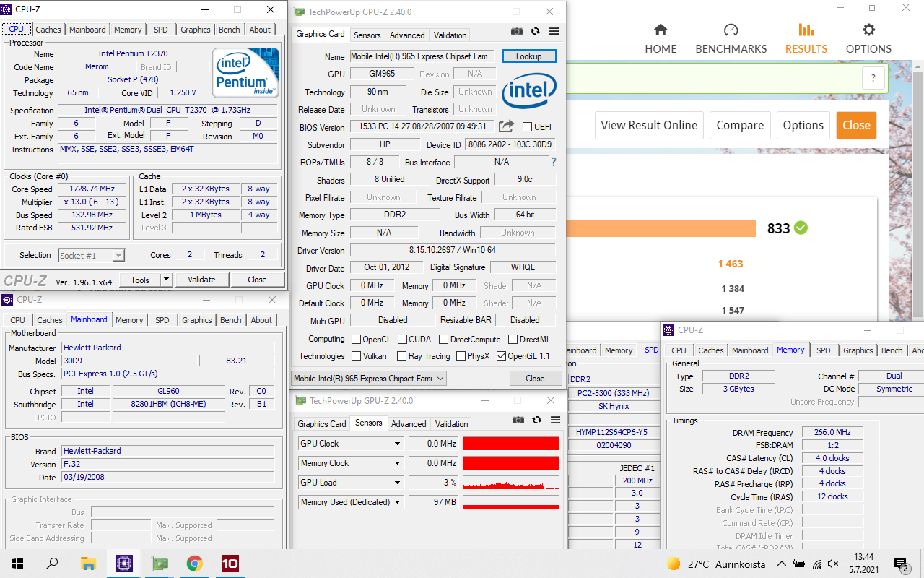Click the GPU-Z screenshot camera icon in Graphics Card window
Viewport: 924px width, 578px height.
[x=517, y=31]
